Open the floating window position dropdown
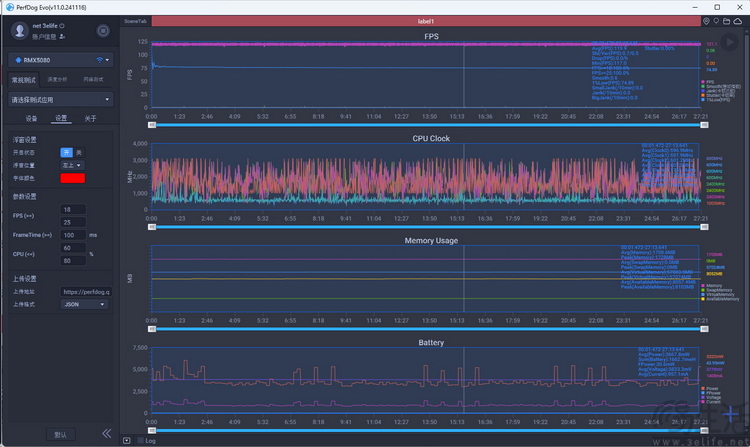 (73, 165)
